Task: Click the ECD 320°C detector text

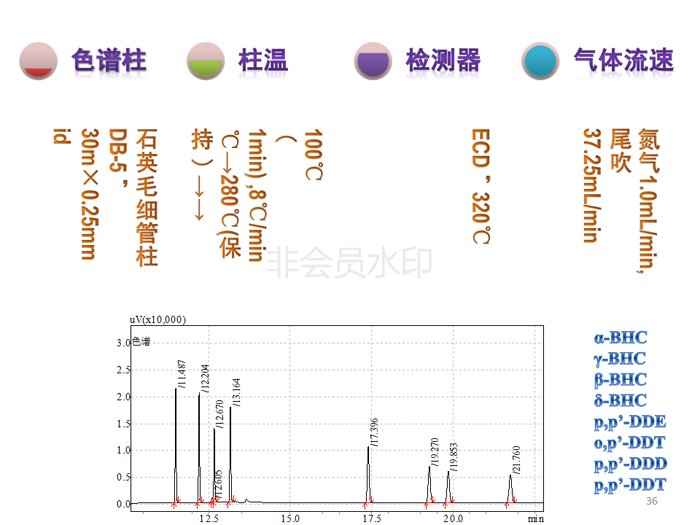Action: 481,185
